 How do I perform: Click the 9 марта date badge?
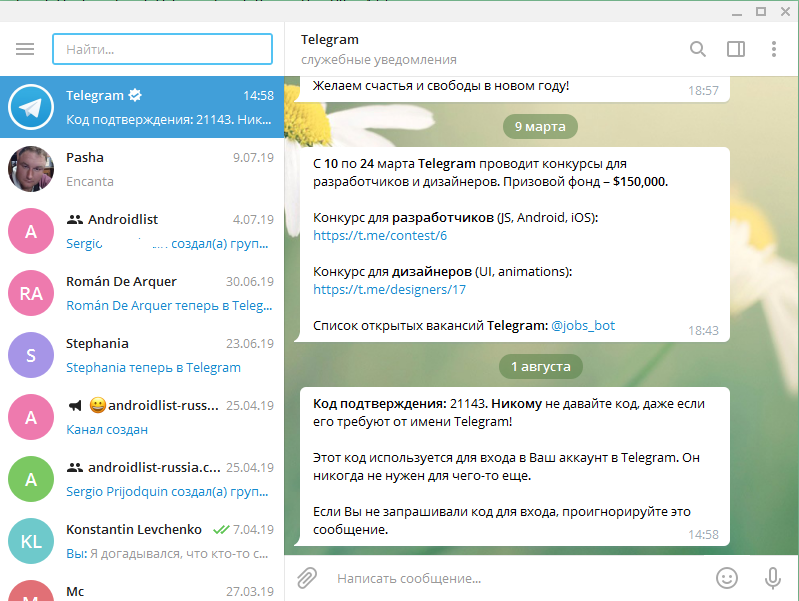coord(540,126)
